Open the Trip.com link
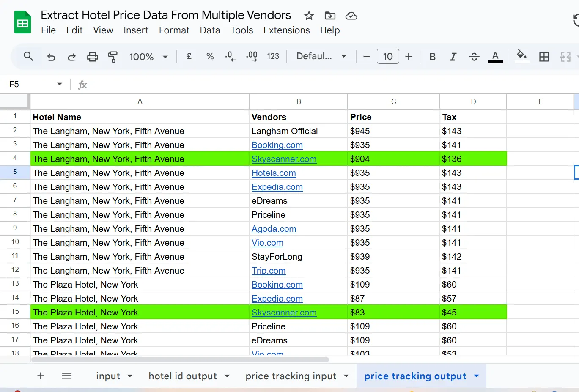The width and height of the screenshot is (579, 392). point(269,271)
